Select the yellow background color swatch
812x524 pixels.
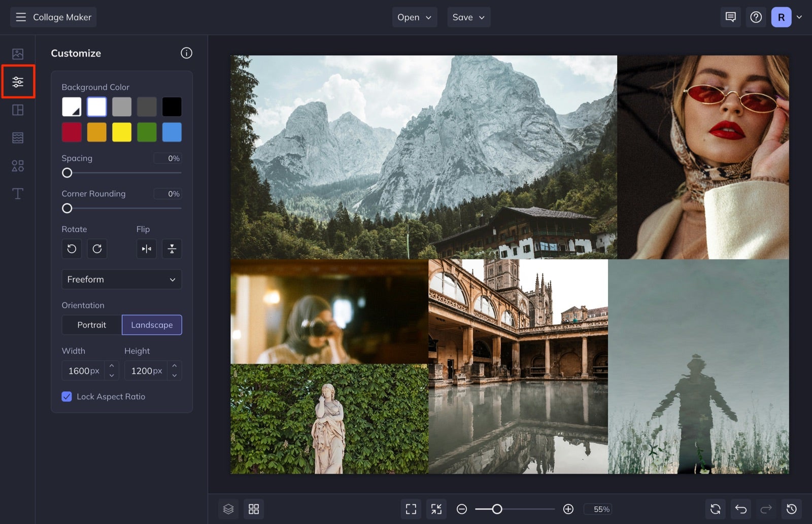(x=121, y=132)
